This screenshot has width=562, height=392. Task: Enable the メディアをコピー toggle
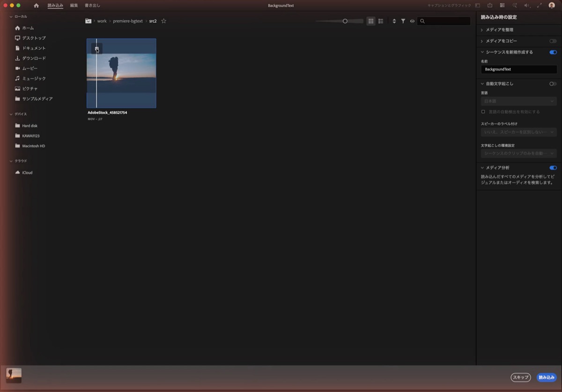coord(553,41)
